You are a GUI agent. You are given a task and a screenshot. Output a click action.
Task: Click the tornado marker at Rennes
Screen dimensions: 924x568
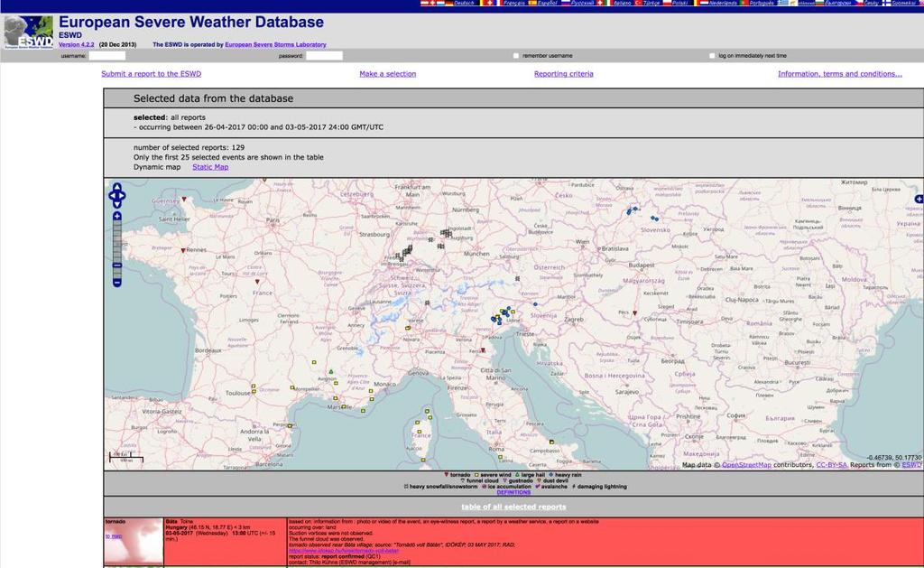[x=183, y=251]
